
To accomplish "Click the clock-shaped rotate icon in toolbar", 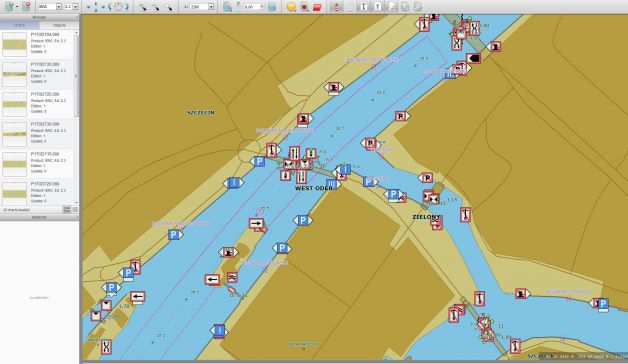I will click(x=118, y=6).
